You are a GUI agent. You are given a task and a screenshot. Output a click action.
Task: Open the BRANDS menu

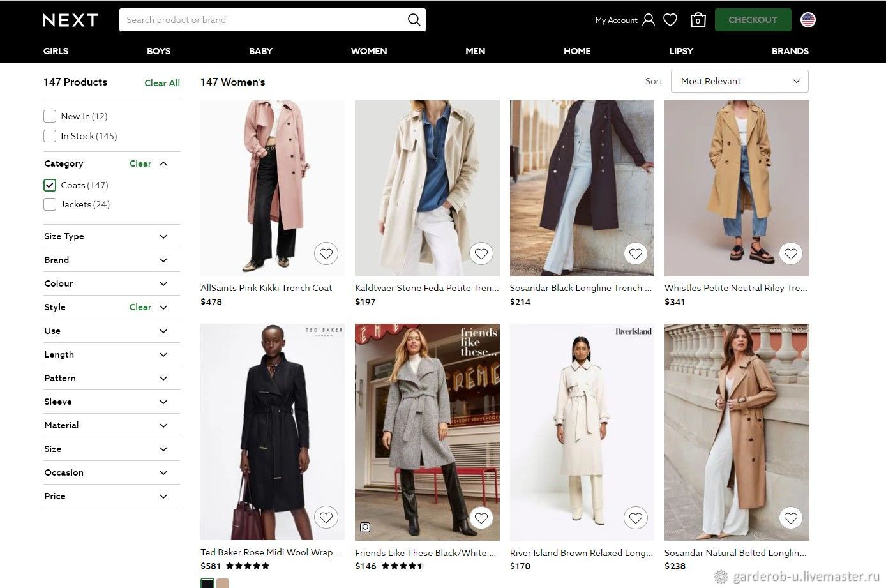790,51
